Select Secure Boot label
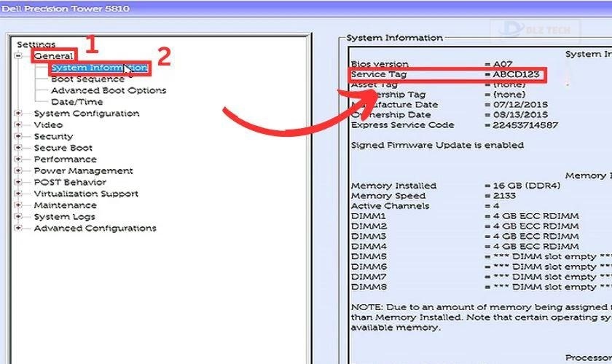 63,148
